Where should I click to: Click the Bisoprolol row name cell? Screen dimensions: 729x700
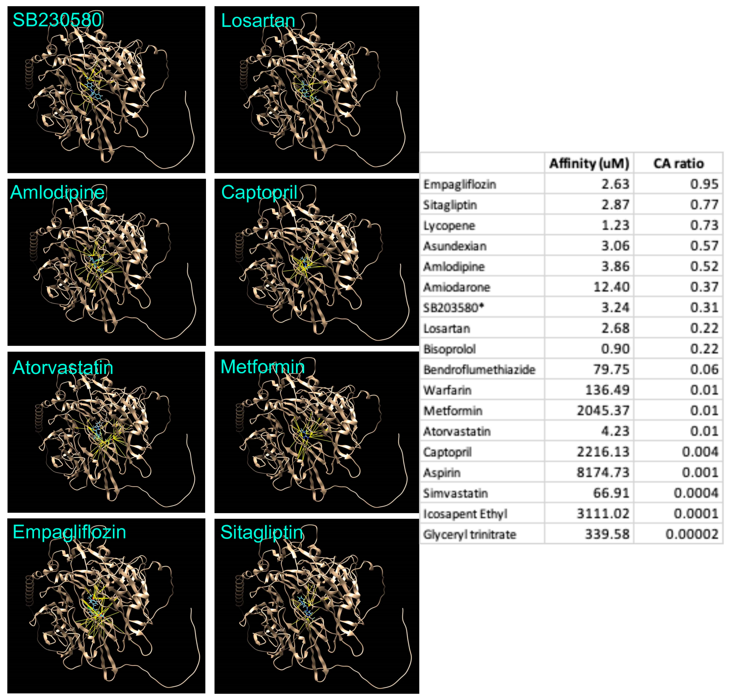click(x=449, y=349)
